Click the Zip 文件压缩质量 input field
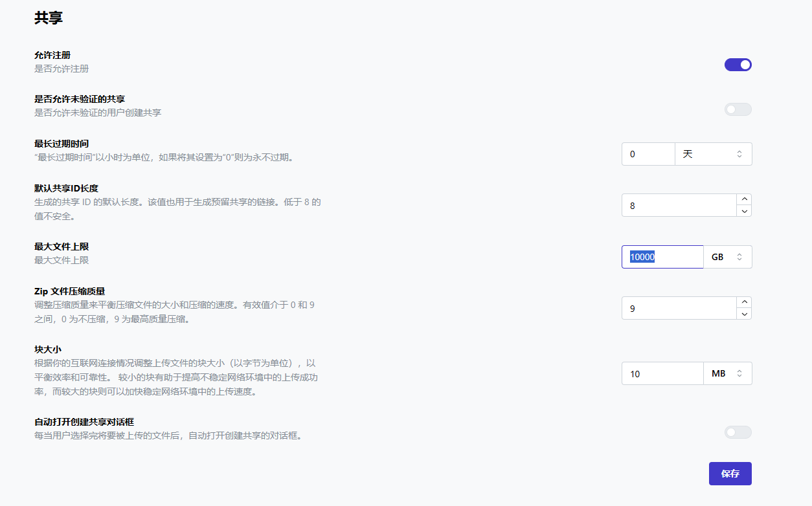The width and height of the screenshot is (812, 506). point(679,308)
